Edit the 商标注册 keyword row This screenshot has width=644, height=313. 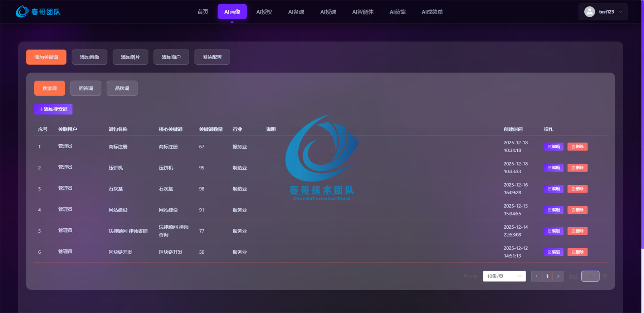click(553, 146)
